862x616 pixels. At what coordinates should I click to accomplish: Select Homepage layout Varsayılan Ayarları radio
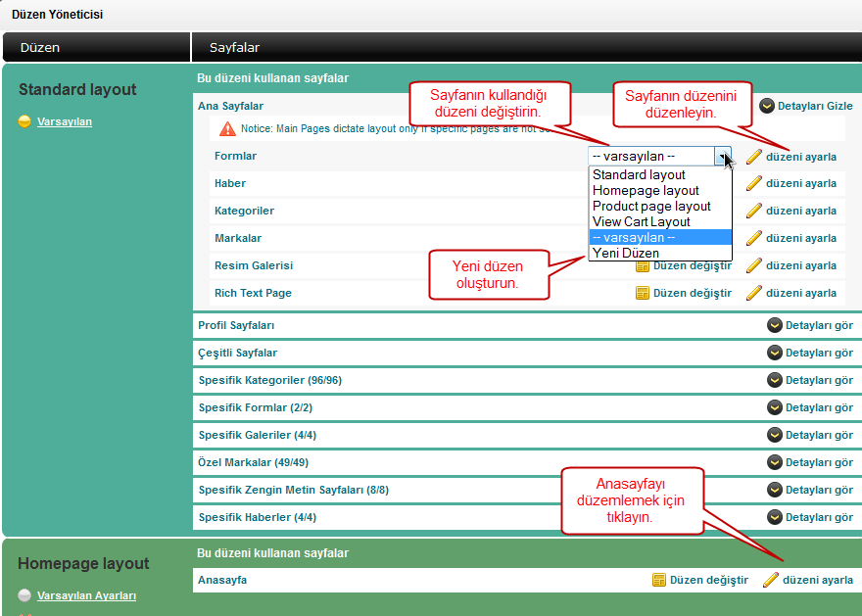(x=24, y=595)
